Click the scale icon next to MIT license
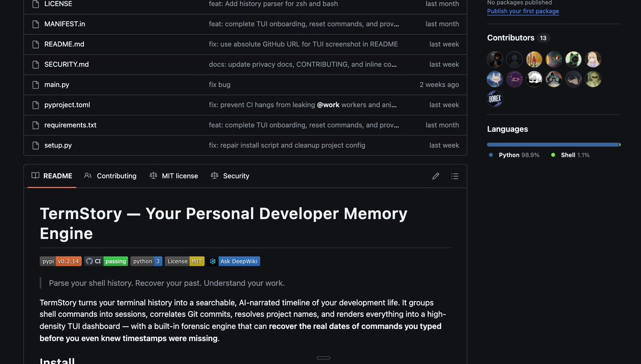Viewport: 641px width, 364px height. coord(153,176)
